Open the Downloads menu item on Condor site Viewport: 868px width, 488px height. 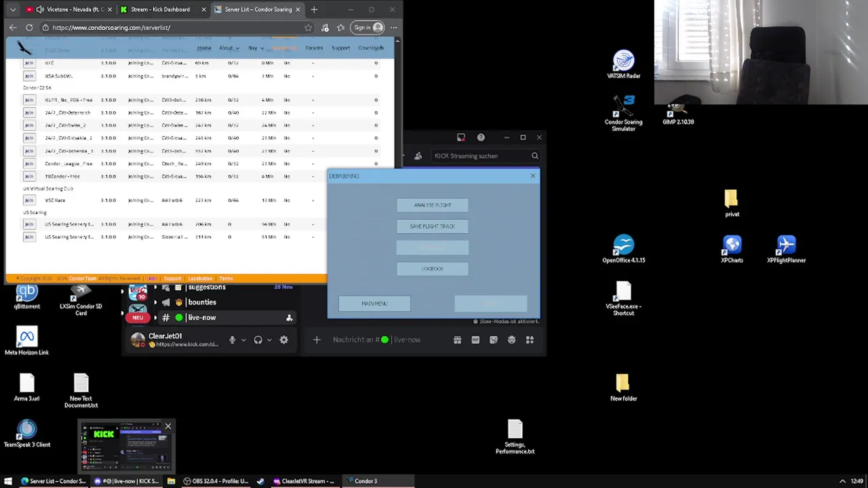point(371,48)
